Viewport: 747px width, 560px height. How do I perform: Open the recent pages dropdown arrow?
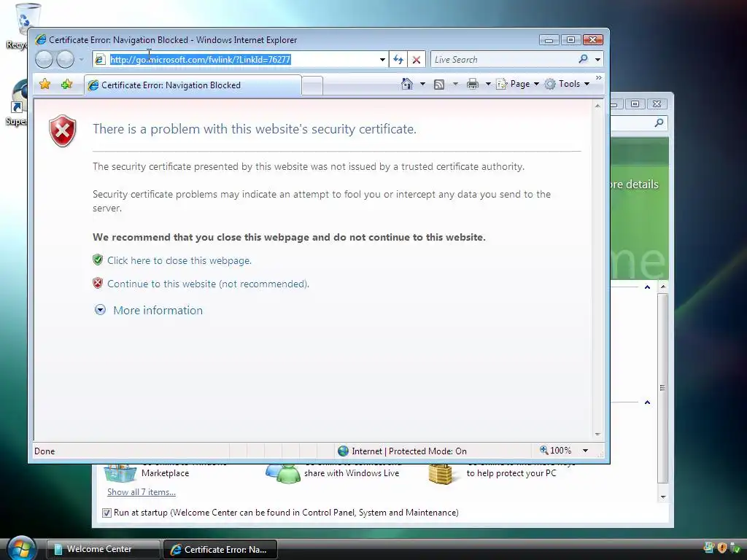coord(82,60)
